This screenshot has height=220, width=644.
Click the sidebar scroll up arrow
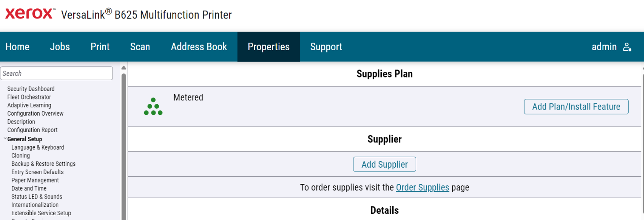coord(124,68)
